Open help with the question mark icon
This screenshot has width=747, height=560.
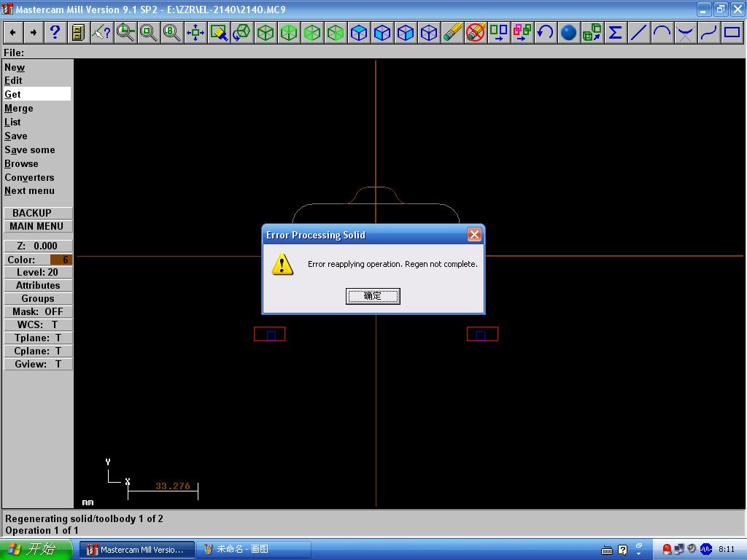pos(55,33)
